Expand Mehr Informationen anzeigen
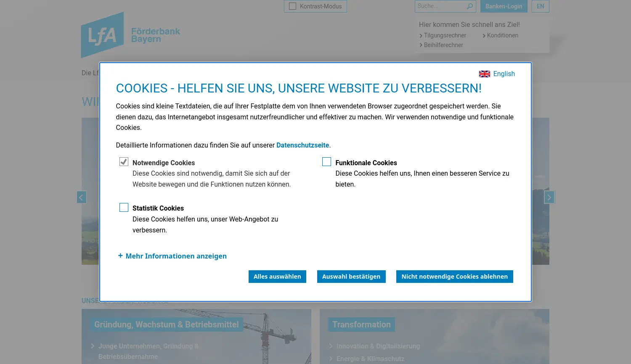This screenshot has width=631, height=364. point(176,256)
